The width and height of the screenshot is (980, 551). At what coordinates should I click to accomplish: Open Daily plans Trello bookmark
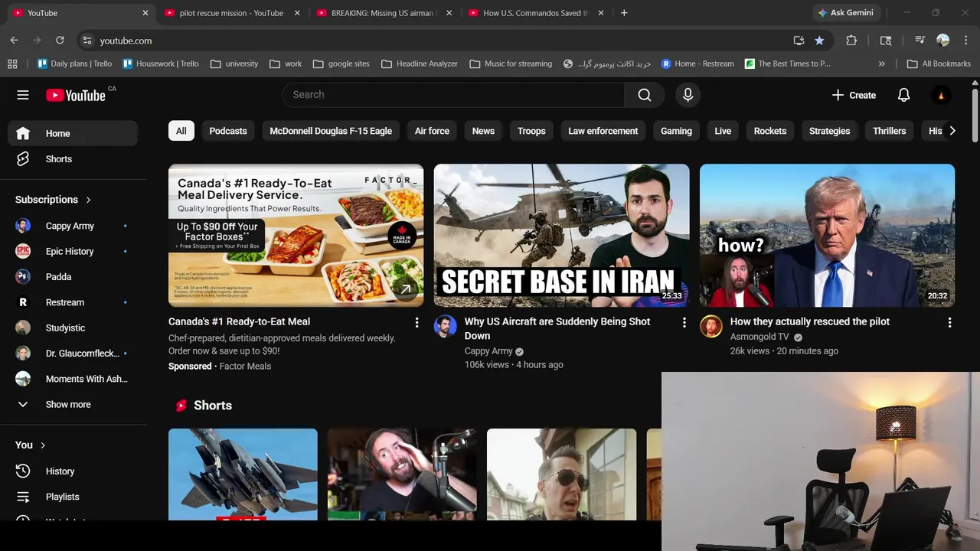click(74, 64)
